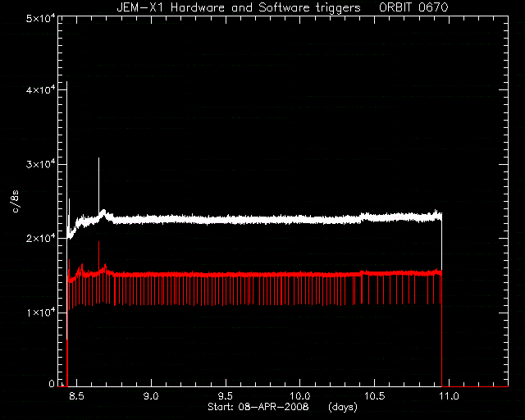Click the '(days)' unit label
Image resolution: width=525 pixels, height=420 pixels.
click(343, 407)
